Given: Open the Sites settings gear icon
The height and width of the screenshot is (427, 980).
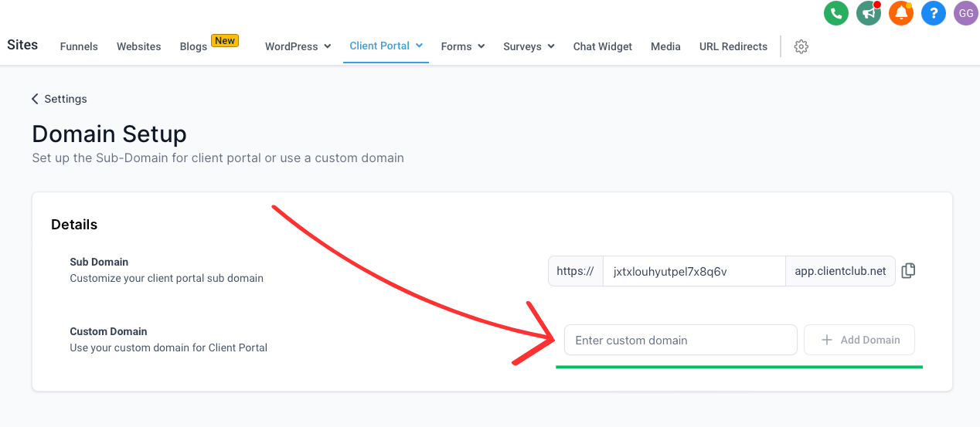Looking at the screenshot, I should [x=801, y=46].
